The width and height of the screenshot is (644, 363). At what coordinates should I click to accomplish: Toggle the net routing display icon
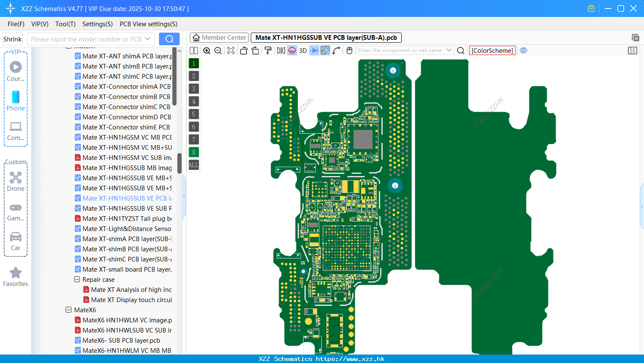[x=325, y=50]
